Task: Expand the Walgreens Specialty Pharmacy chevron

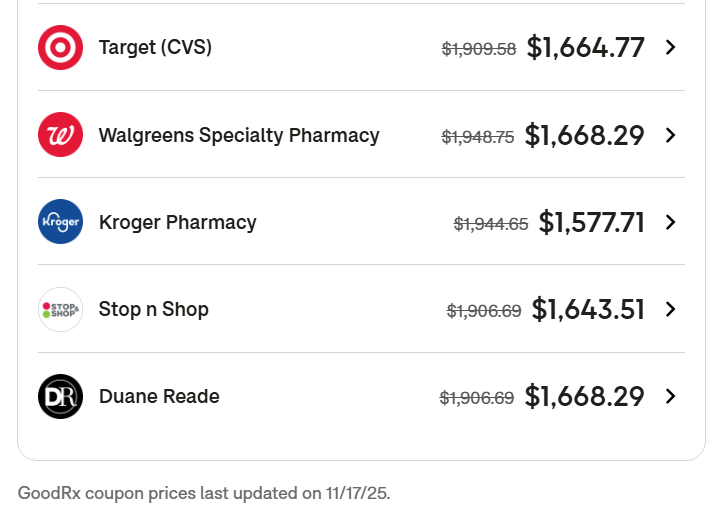Action: tap(670, 135)
